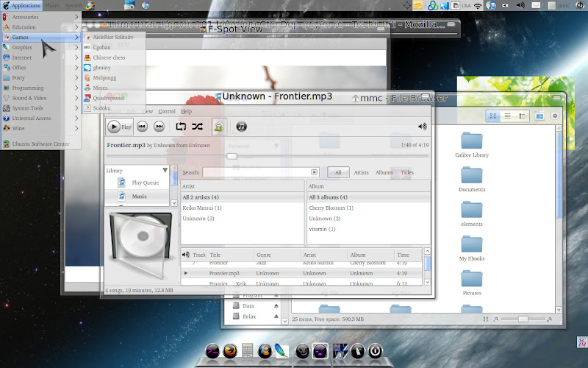Sort tracks by Track column header
The image size is (588, 368).
(198, 255)
